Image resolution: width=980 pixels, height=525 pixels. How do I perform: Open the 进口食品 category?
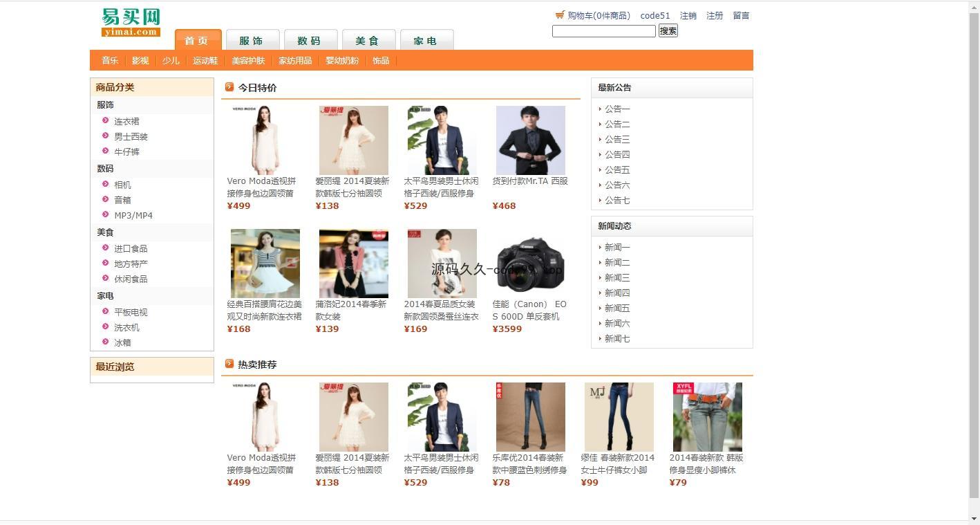tap(131, 248)
